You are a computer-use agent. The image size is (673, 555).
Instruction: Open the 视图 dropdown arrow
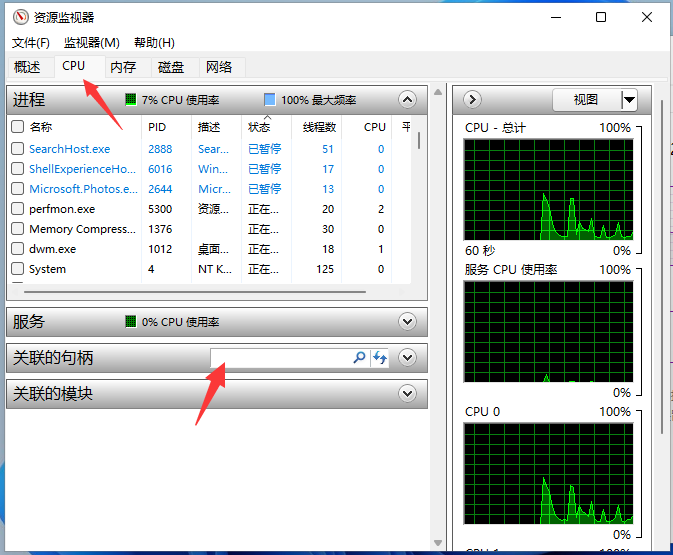click(629, 99)
